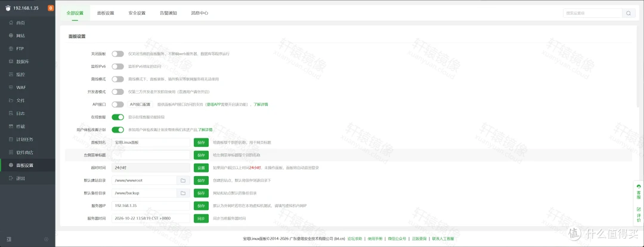This screenshot has width=644, height=247.
Task: Enable the 监听IPv6 switch
Action: pos(117,66)
